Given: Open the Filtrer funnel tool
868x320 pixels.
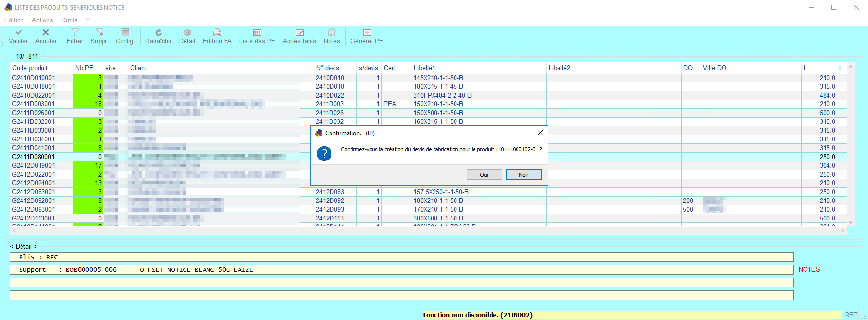Looking at the screenshot, I should 75,32.
